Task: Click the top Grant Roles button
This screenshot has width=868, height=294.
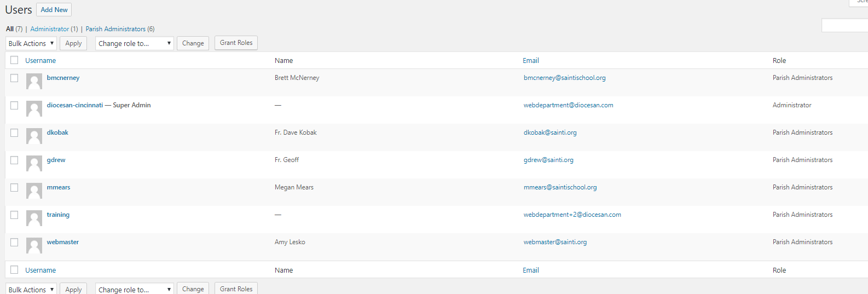Action: pyautogui.click(x=236, y=43)
